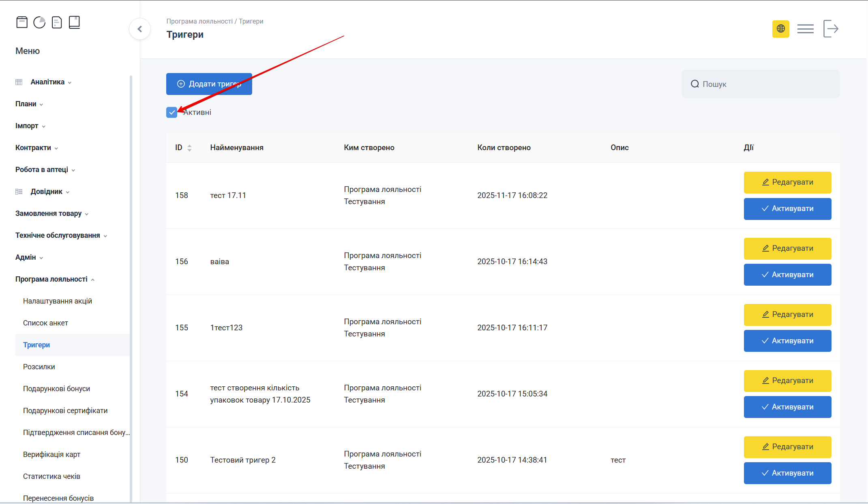Open Розсилки in the sidebar
Screen dimensions: 868x504
(39, 367)
